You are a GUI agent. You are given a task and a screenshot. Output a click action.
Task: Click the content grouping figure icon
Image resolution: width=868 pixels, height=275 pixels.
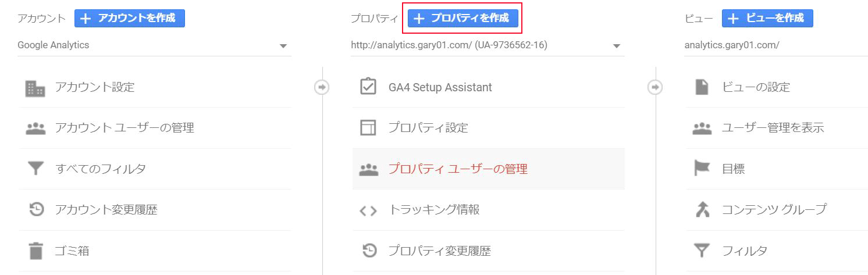[x=702, y=210]
